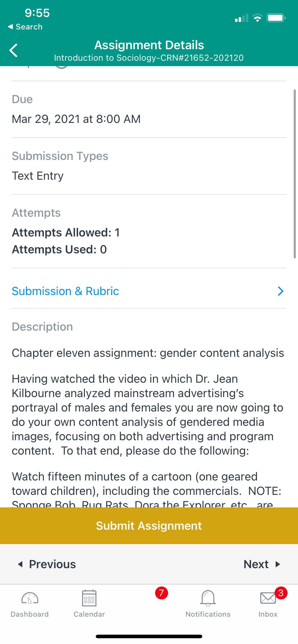Tap the Wi-Fi icon in status bar
The width and height of the screenshot is (298, 644).
(x=257, y=18)
